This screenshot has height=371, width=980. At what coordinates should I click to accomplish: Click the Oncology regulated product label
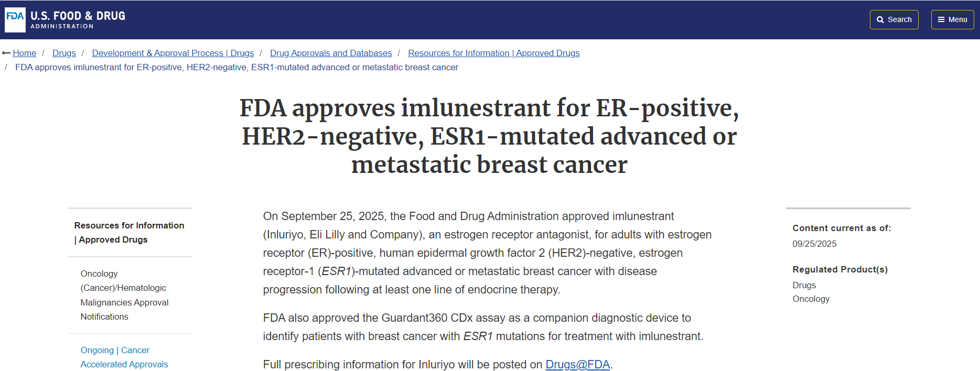tap(811, 299)
